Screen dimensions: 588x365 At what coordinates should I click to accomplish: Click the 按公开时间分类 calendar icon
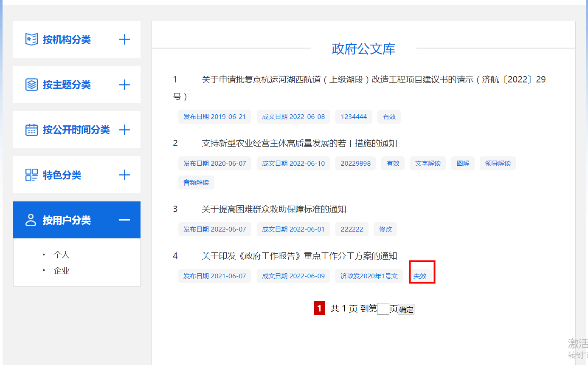coord(31,130)
